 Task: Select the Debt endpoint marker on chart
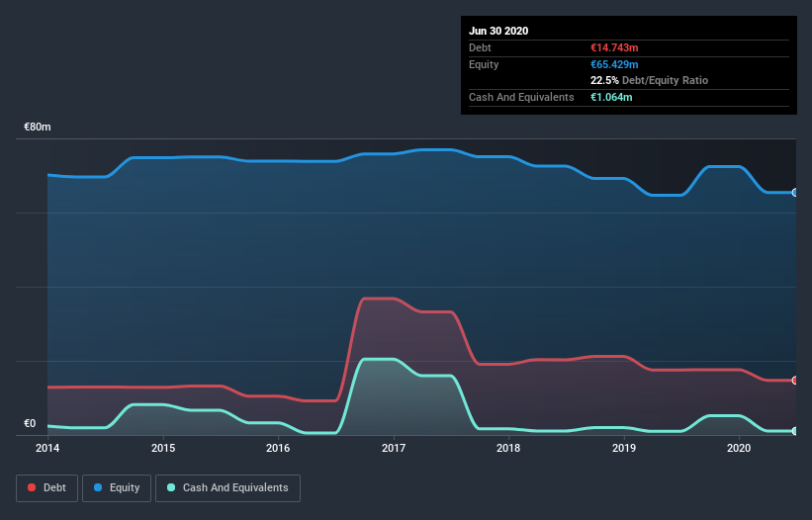794,381
